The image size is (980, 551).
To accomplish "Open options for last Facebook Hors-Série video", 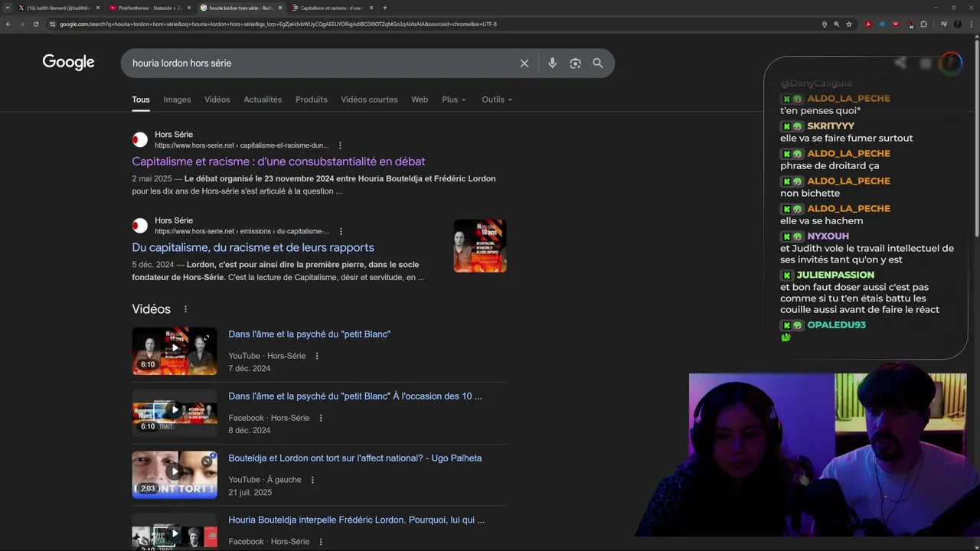I will [x=321, y=542].
